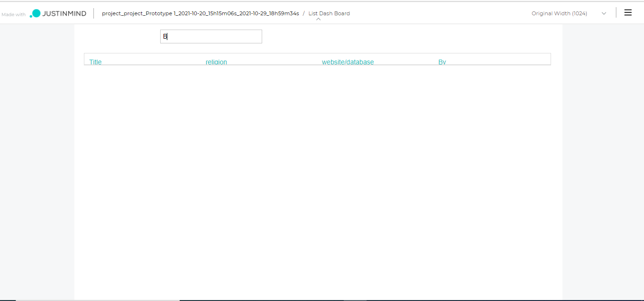Click the small chevron under List Dash Board
The image size is (644, 301).
tap(318, 19)
